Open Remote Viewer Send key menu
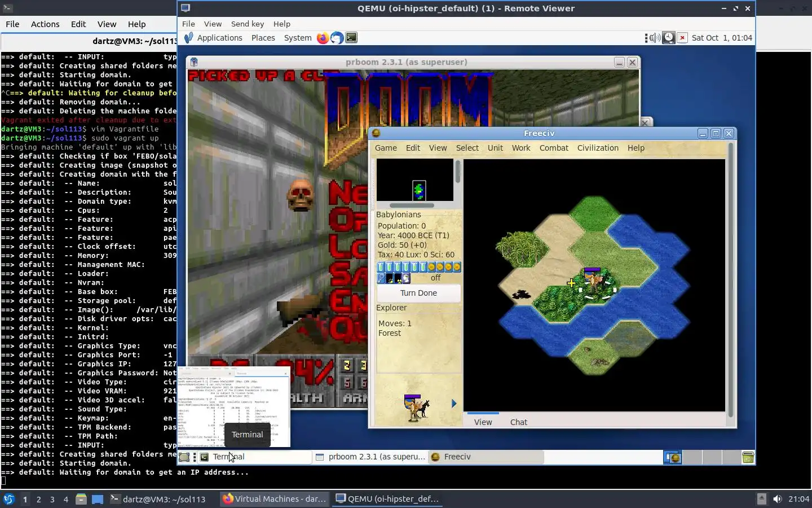This screenshot has width=812, height=508. tap(248, 24)
